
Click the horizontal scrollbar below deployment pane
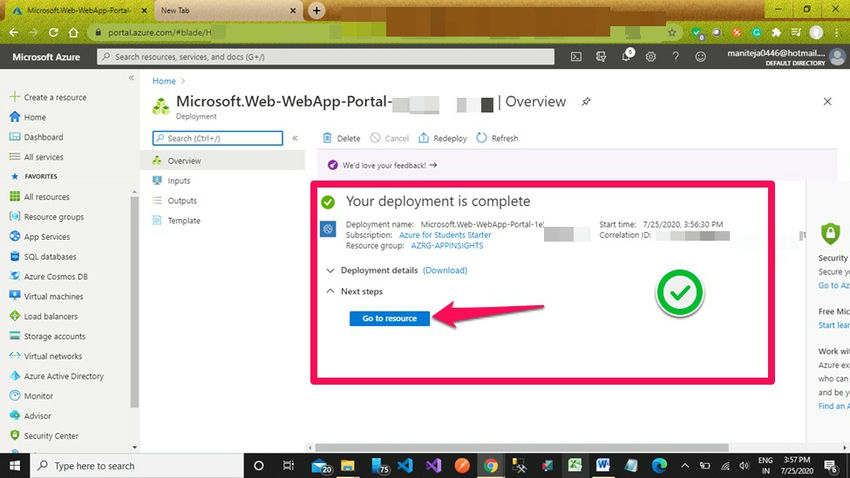(522, 448)
